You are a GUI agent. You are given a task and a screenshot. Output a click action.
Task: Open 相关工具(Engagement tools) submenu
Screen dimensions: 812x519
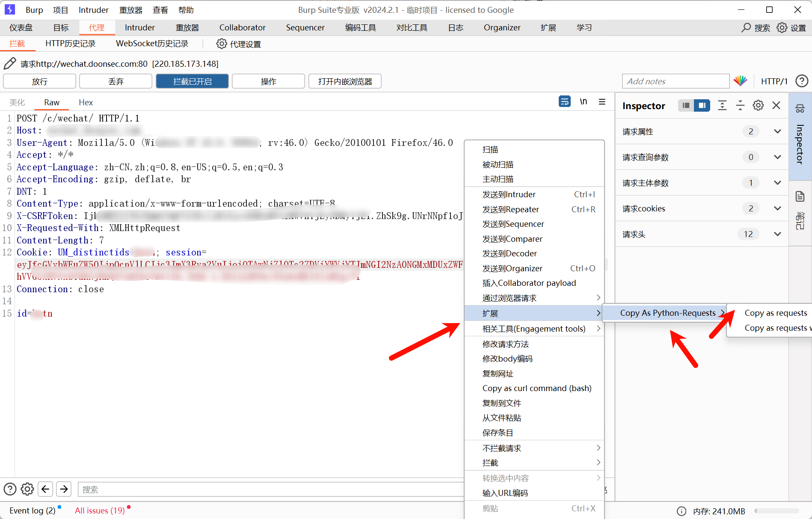(534, 329)
